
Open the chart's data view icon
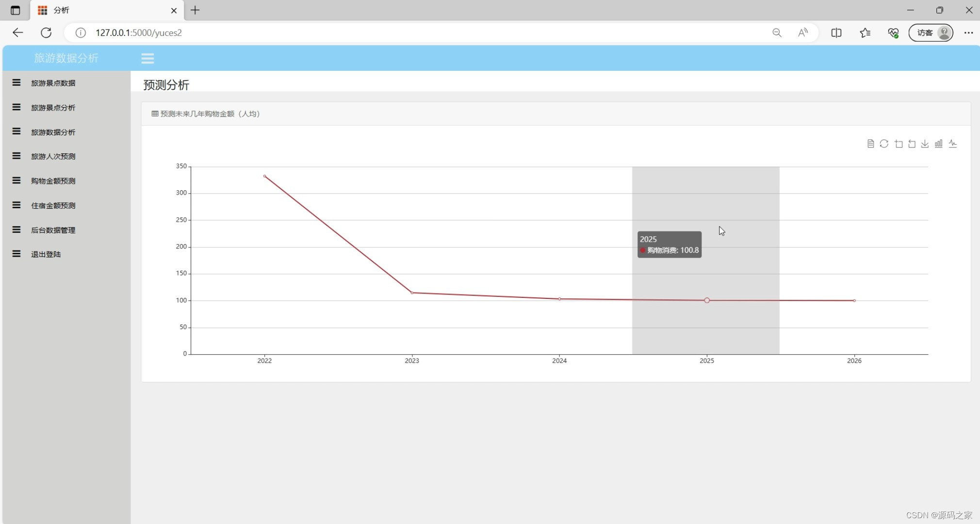click(x=870, y=144)
